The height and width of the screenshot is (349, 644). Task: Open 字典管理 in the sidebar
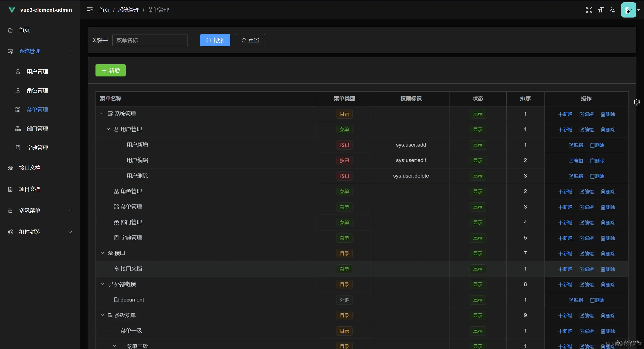point(37,148)
